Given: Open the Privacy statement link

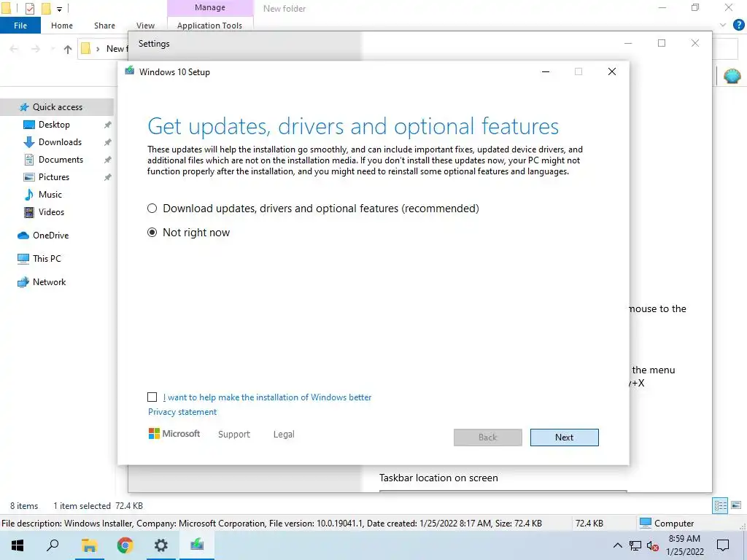Looking at the screenshot, I should coord(182,412).
